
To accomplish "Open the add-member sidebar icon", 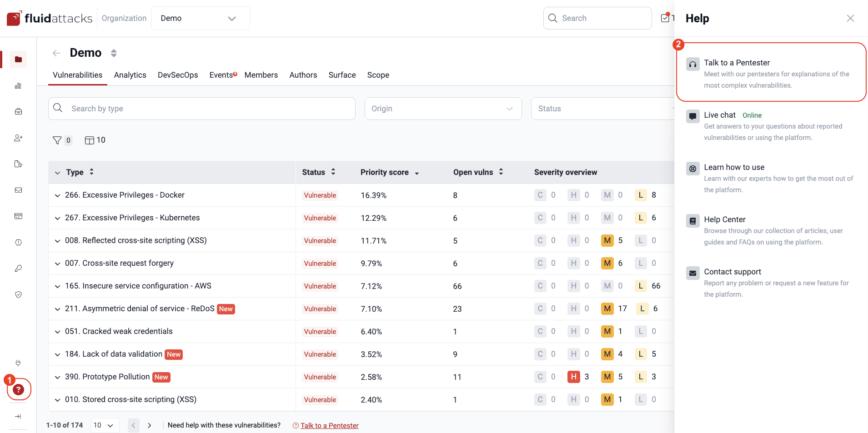I will [18, 138].
